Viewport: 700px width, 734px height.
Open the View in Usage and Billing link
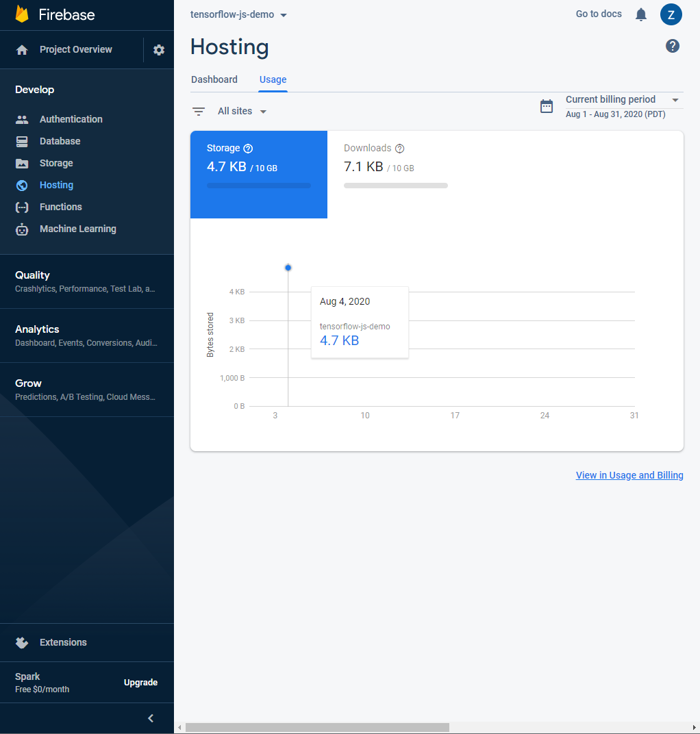(629, 475)
